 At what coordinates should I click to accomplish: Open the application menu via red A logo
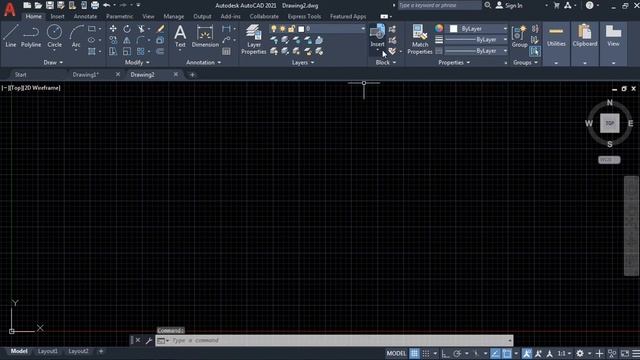(9, 9)
